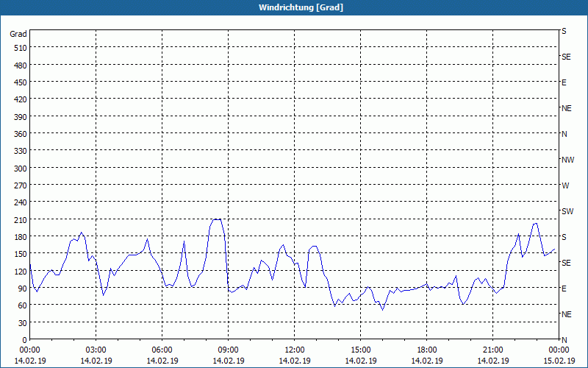Click the '18:00' time axis label
The image size is (588, 368).
(x=427, y=350)
